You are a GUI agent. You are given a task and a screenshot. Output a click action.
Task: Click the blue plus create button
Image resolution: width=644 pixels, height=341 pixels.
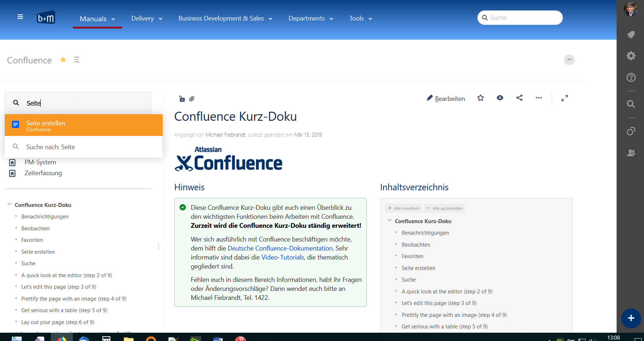coord(631,318)
